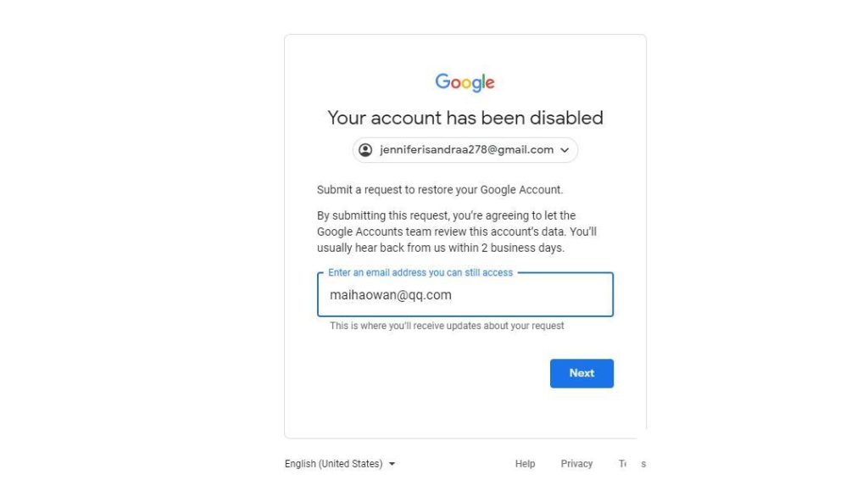Place cursor in the typed maihaowan@qq.com text

pos(391,296)
